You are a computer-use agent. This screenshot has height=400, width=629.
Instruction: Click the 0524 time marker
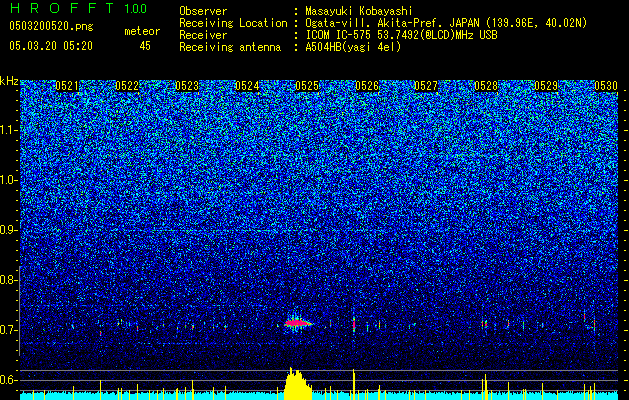[247, 86]
